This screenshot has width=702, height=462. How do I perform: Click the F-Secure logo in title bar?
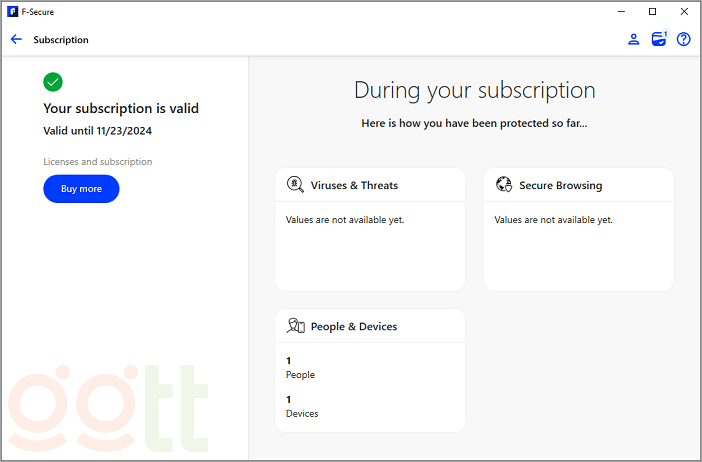12,12
